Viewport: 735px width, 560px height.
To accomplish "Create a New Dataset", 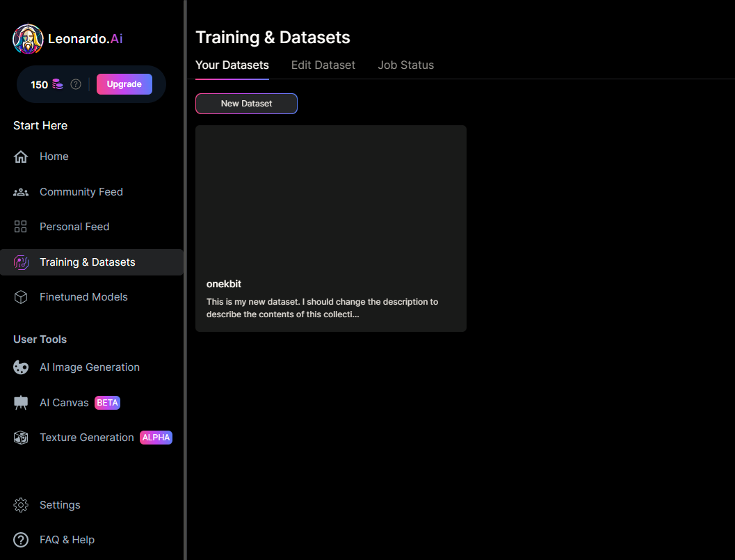I will coord(246,104).
